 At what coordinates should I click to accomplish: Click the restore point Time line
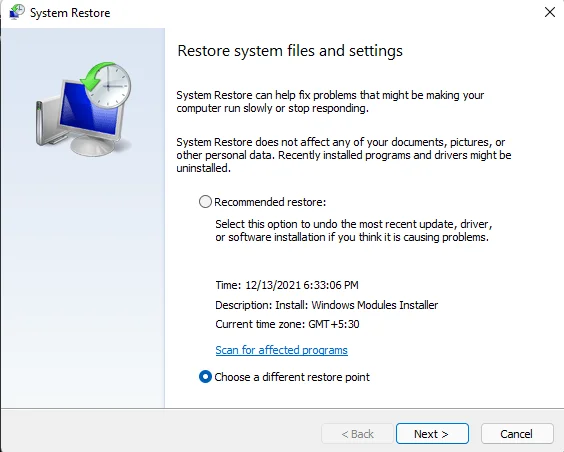pyautogui.click(x=287, y=285)
